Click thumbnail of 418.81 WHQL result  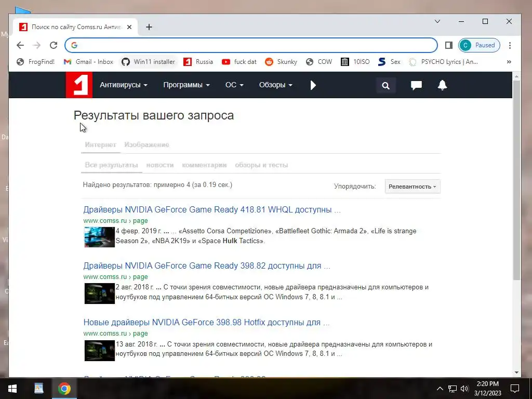coord(99,237)
